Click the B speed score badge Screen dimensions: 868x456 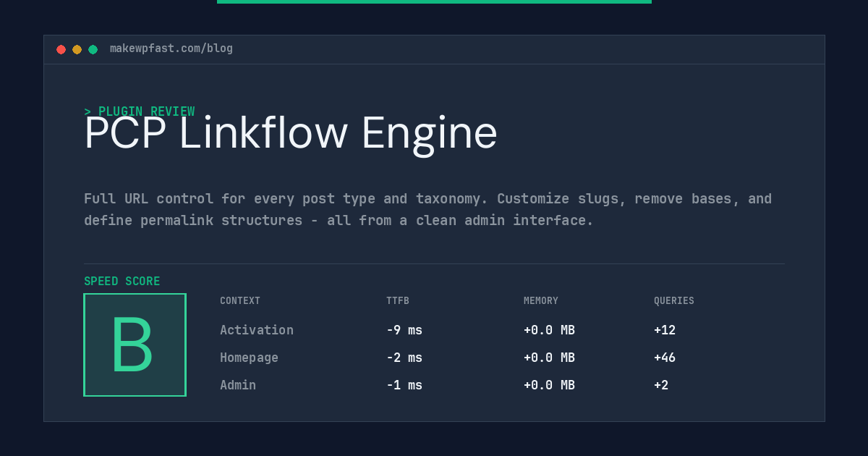click(135, 345)
